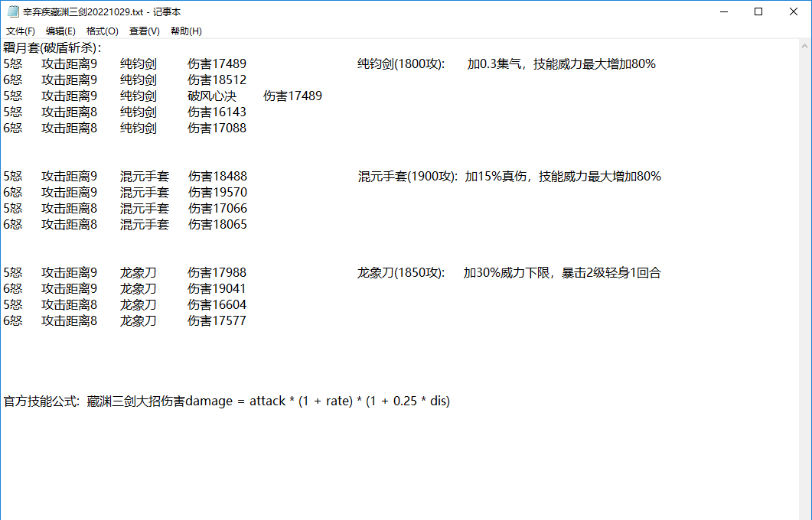Click 攻击距离9 in the 伤害19570 row

(70, 192)
